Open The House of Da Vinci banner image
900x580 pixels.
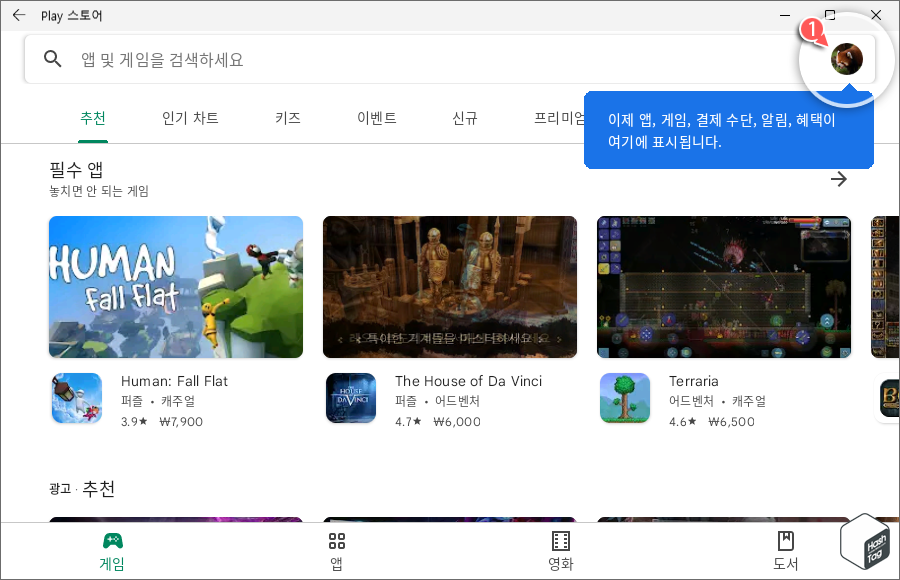click(450, 287)
